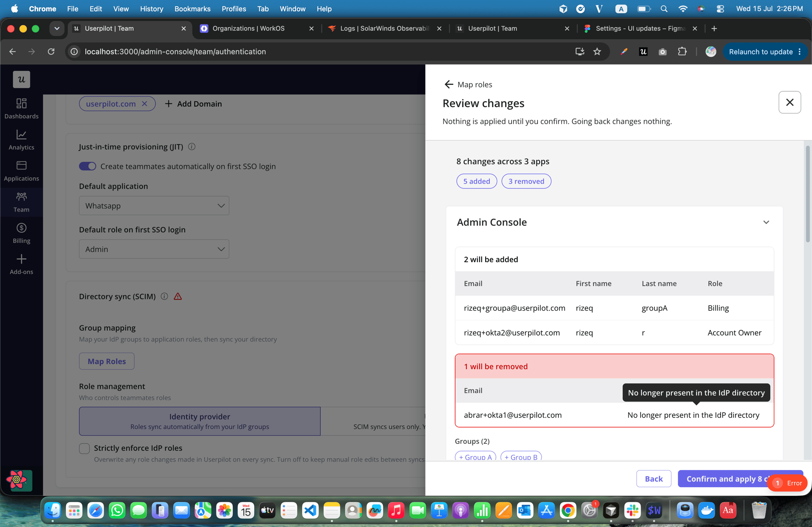Image resolution: width=812 pixels, height=527 pixels.
Task: Open Team section in the sidebar
Action: pos(22,202)
